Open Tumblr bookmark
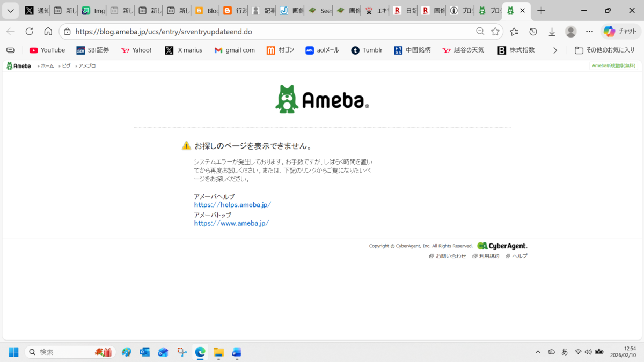The width and height of the screenshot is (644, 362). tap(367, 50)
